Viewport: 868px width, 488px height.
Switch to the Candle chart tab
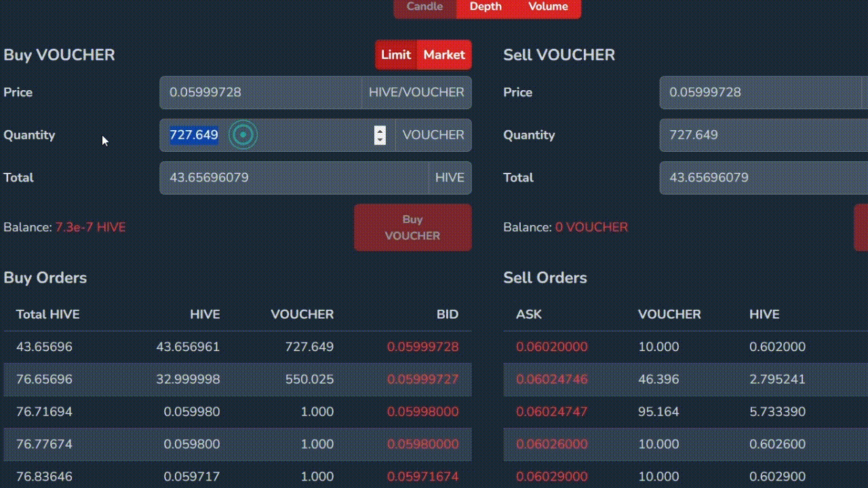pyautogui.click(x=425, y=7)
